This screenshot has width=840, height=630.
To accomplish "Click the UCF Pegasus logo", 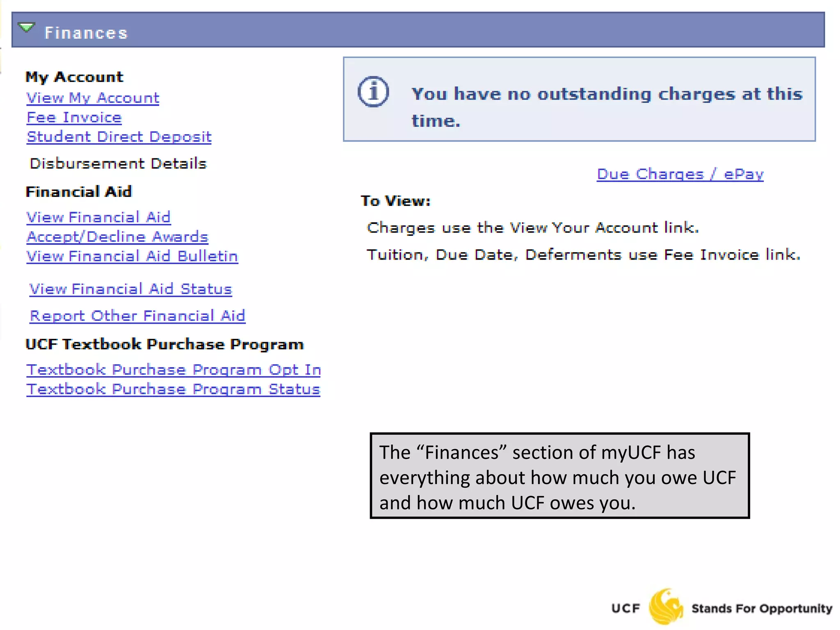I will 666,607.
